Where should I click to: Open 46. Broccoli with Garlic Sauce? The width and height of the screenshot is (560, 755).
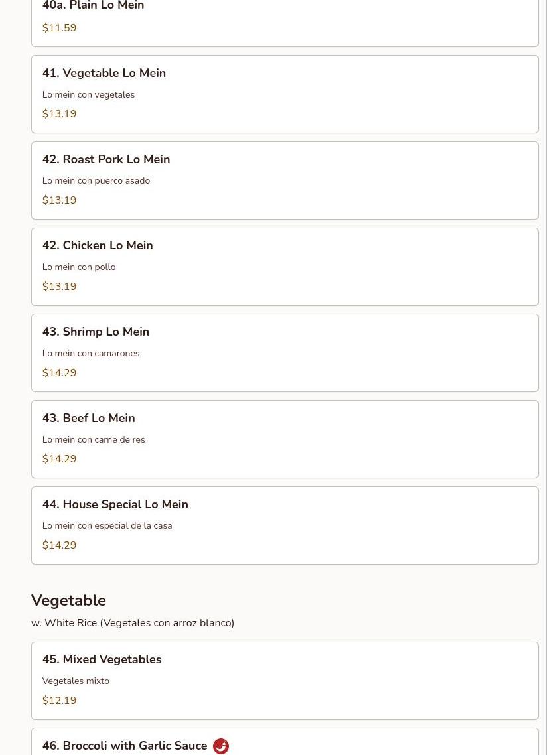click(x=285, y=742)
